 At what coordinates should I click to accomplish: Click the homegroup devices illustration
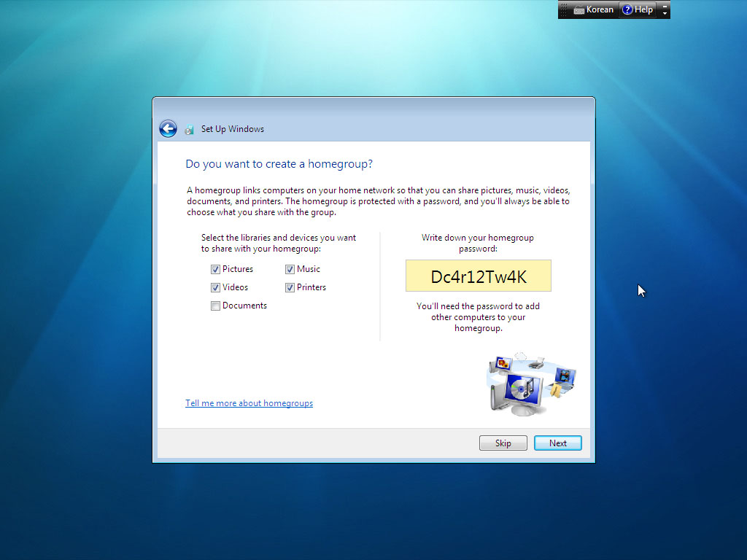coord(532,385)
